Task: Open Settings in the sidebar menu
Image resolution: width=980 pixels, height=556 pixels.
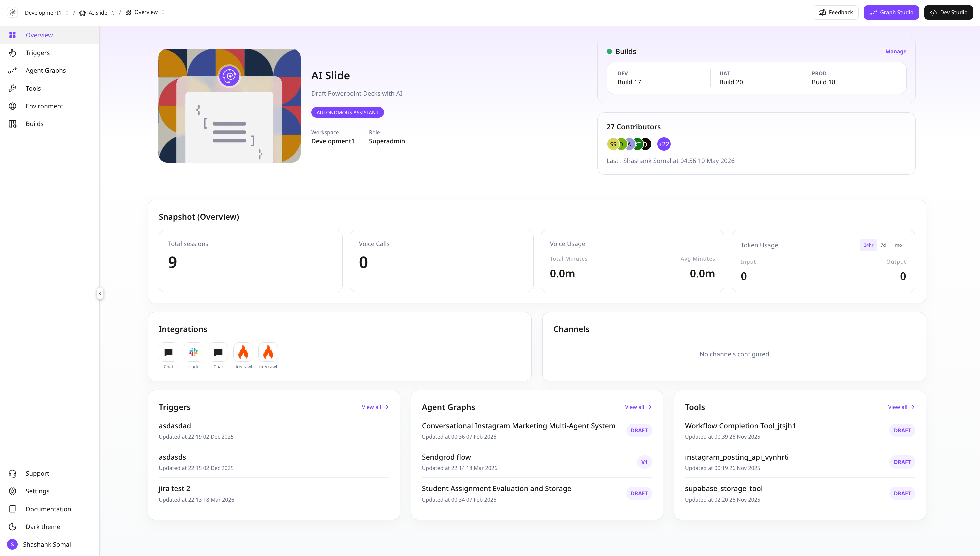Action: (x=50, y=491)
